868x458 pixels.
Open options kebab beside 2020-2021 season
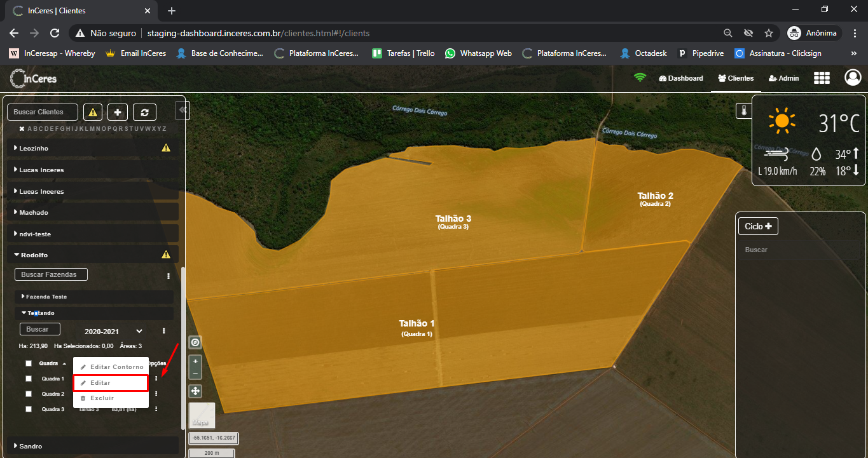click(x=163, y=331)
